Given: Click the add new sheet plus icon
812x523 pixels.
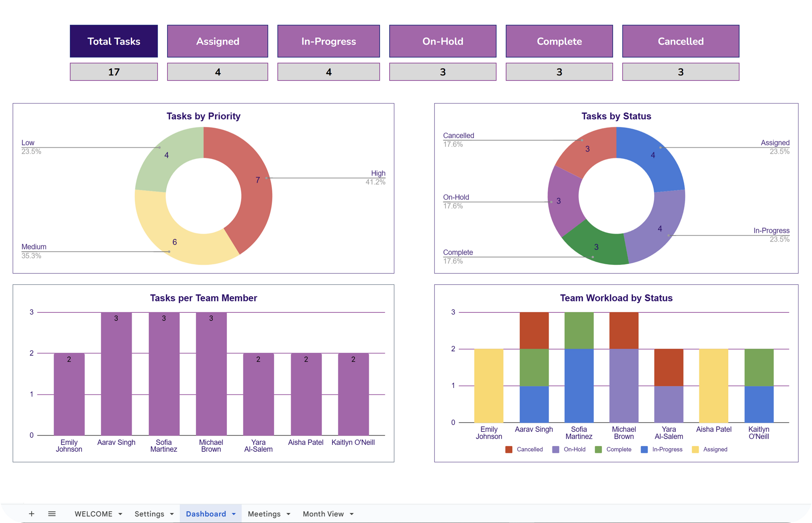Looking at the screenshot, I should [x=32, y=514].
